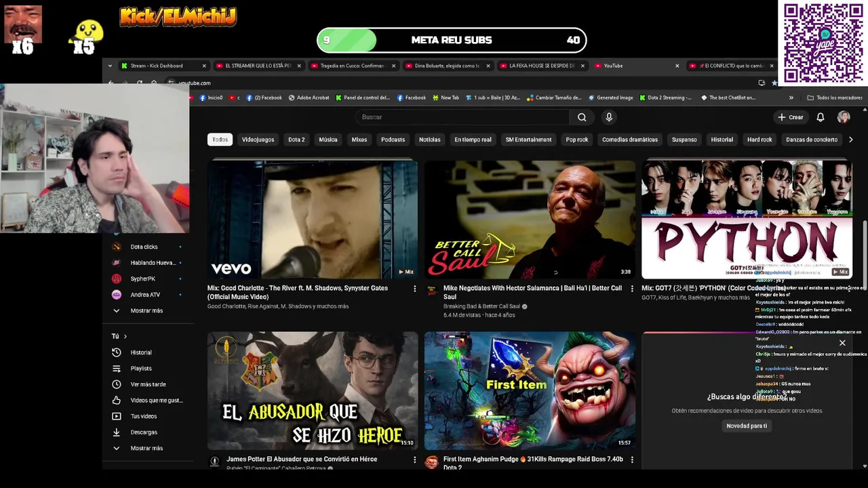Select the Dota 2 filter chip
The width and height of the screenshot is (868, 488).
point(296,140)
